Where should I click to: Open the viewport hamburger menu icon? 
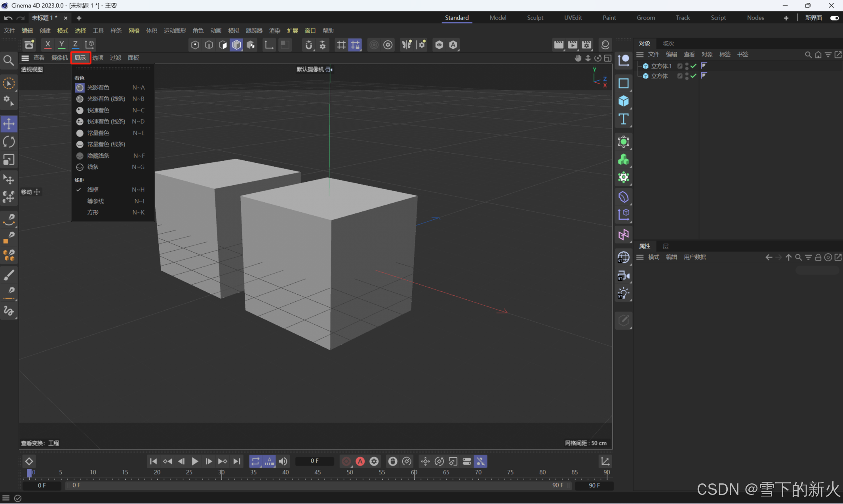pos(25,58)
